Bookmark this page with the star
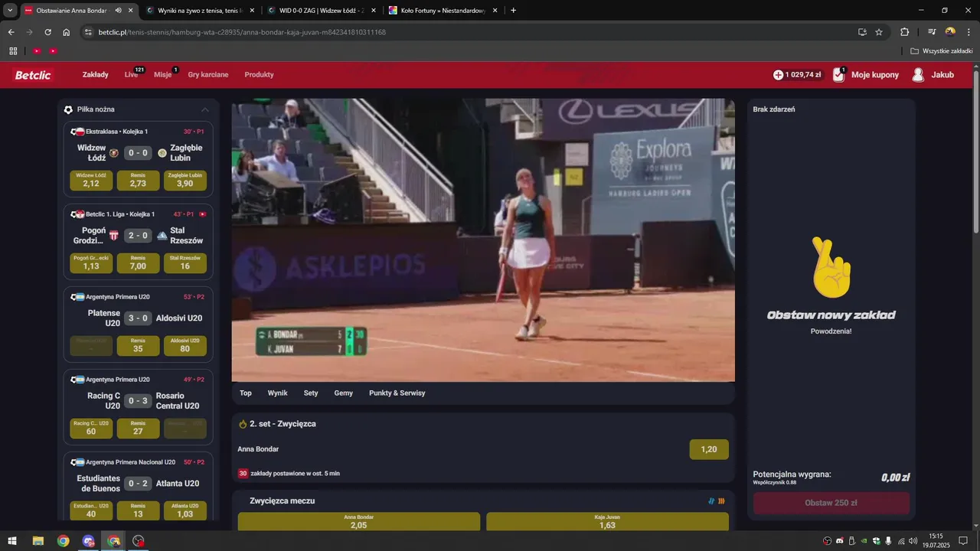 [x=879, y=32]
